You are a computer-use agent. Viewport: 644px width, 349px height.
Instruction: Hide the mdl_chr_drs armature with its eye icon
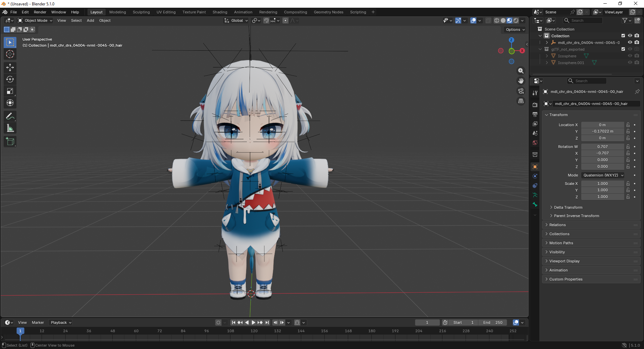click(x=630, y=43)
